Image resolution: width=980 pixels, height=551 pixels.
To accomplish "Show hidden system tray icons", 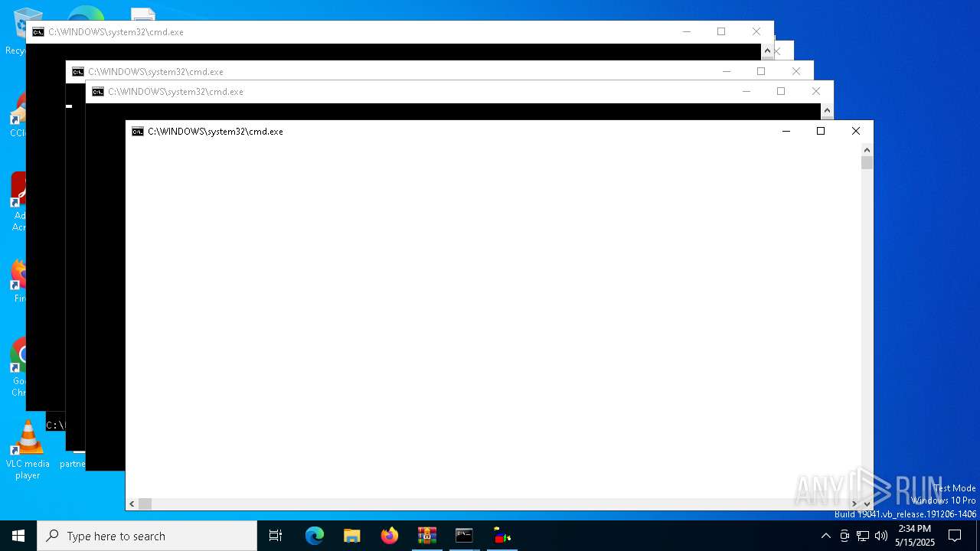I will point(825,536).
